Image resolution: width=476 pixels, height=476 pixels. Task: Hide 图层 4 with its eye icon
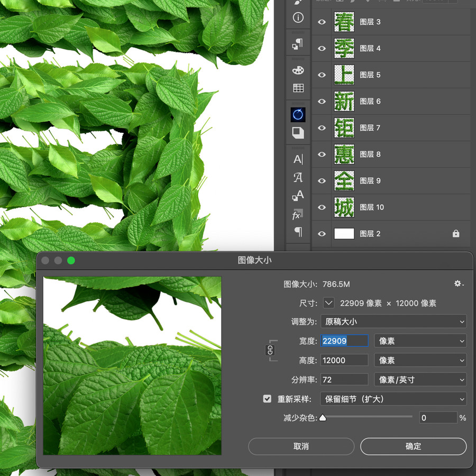[322, 48]
